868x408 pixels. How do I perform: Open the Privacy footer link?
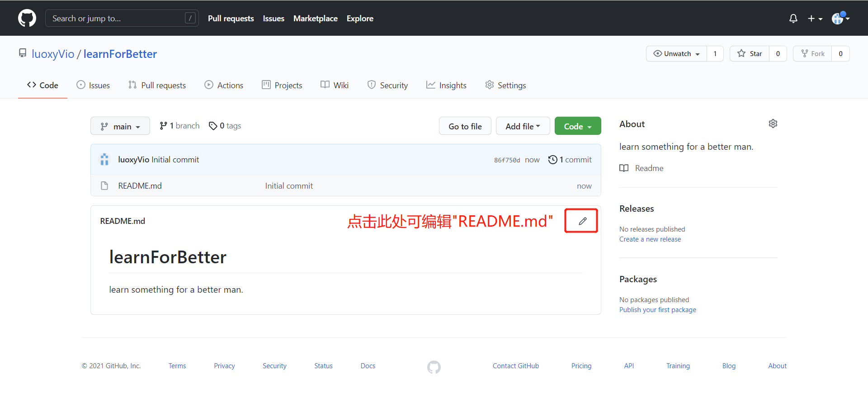(x=224, y=366)
